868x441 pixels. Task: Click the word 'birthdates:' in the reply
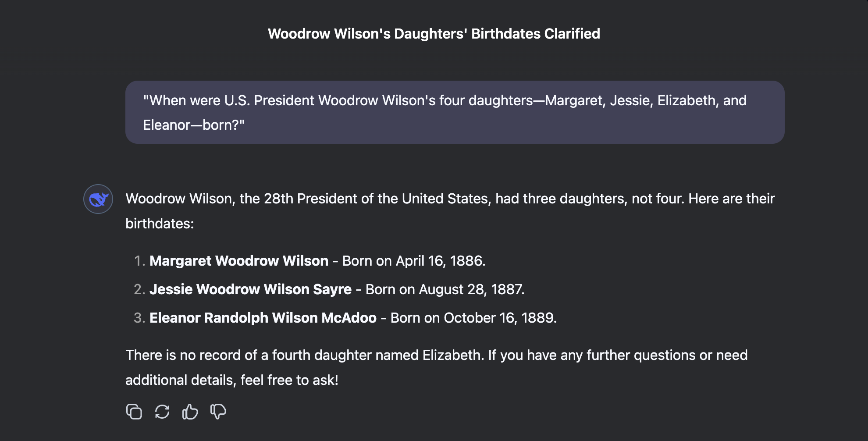(160, 224)
